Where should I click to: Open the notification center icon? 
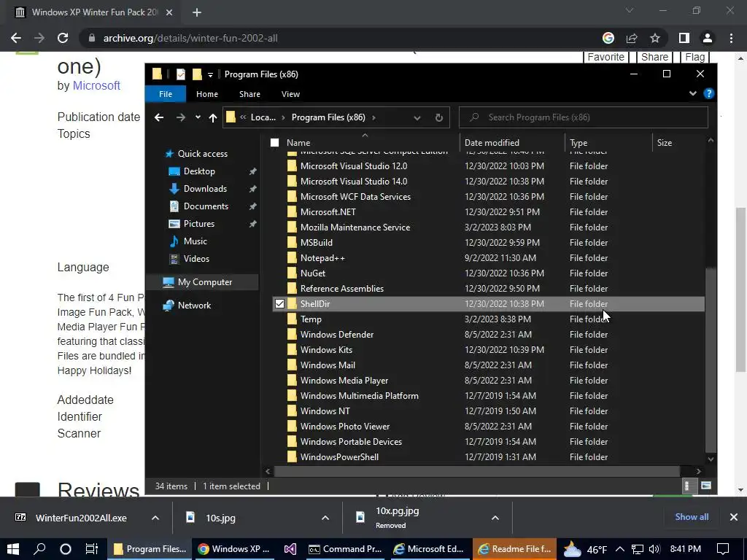(723, 549)
